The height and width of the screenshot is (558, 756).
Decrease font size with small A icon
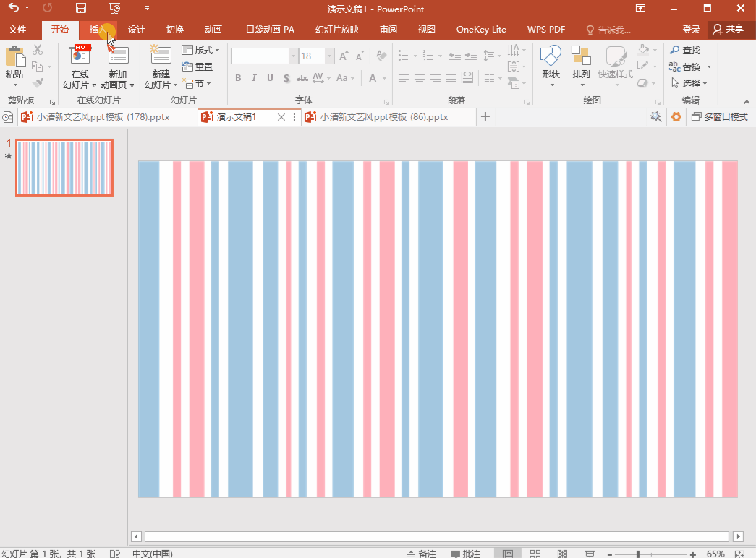coord(360,56)
